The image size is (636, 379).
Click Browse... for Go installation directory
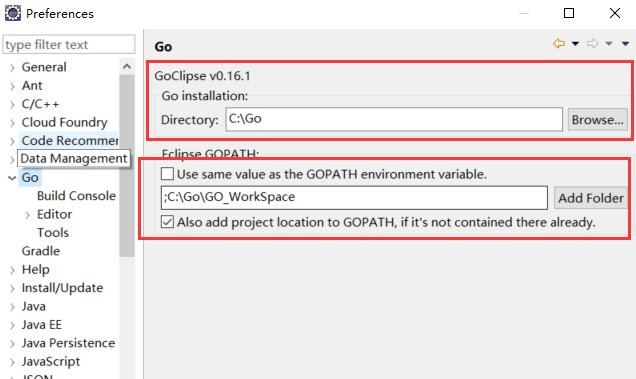597,120
